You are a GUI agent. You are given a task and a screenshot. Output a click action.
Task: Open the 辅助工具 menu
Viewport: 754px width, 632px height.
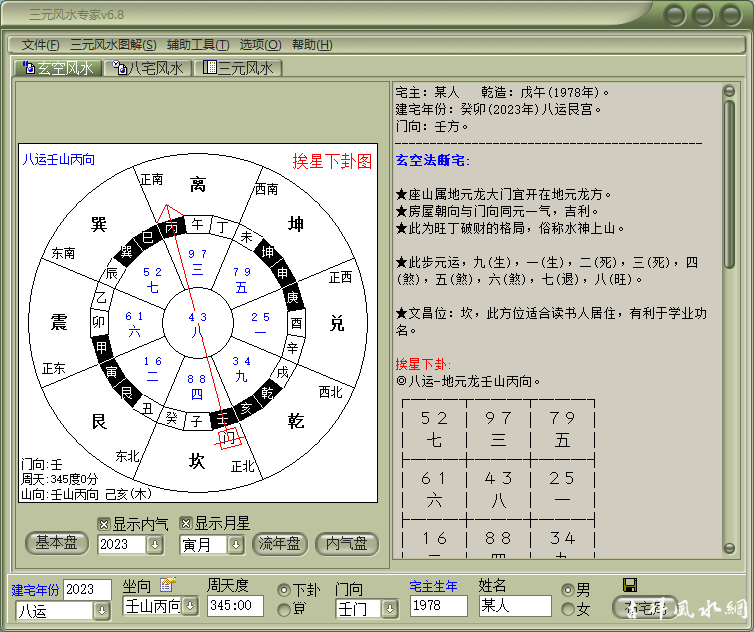coord(197,45)
